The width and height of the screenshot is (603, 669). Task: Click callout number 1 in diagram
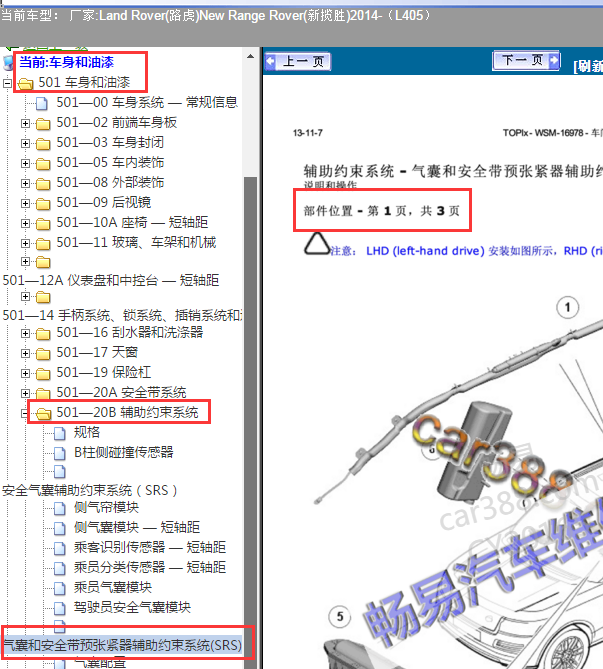[x=568, y=307]
